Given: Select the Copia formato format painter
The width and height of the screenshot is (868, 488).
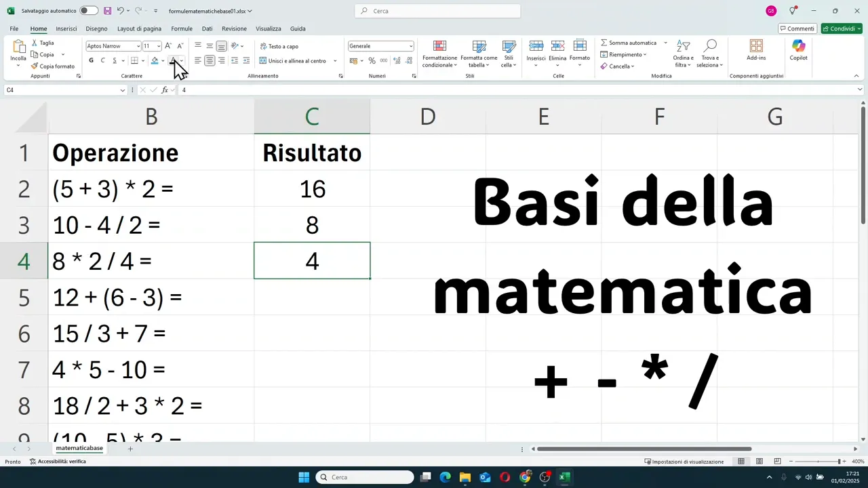Looking at the screenshot, I should point(53,66).
